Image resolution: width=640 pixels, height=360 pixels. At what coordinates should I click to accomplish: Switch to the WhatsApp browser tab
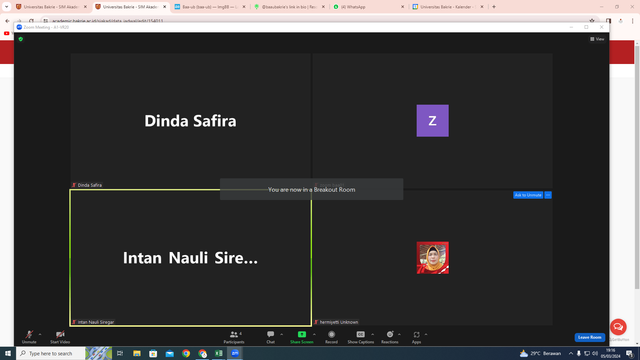click(369, 7)
